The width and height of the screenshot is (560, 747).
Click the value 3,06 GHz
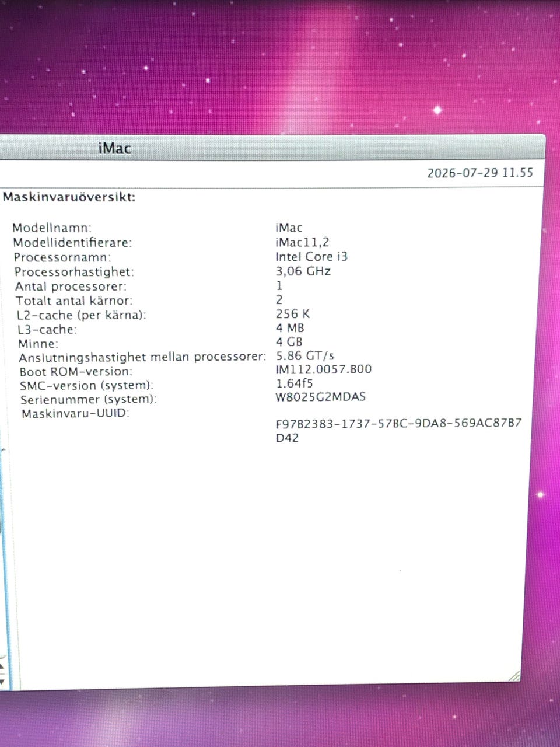pos(303,271)
